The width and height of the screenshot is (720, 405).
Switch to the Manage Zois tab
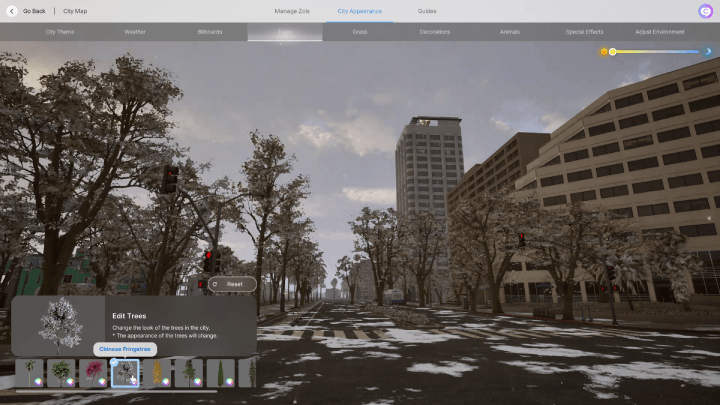292,11
